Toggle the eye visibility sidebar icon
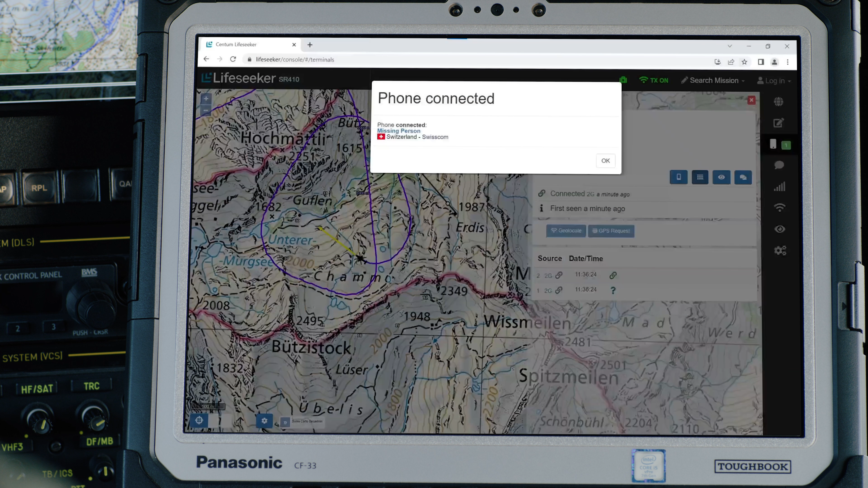Screen dimensions: 868x488 point(780,229)
